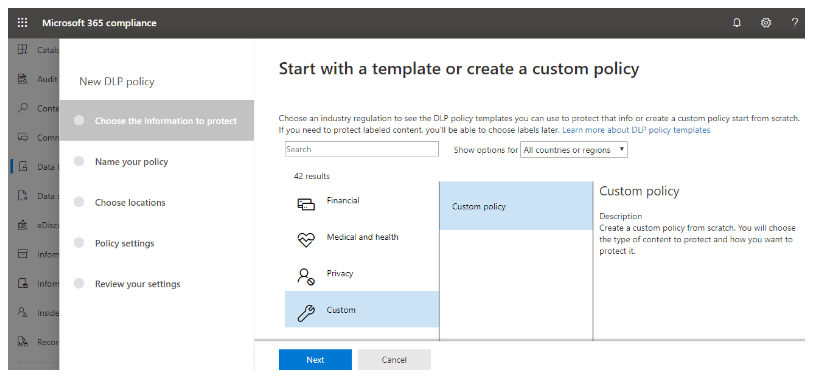Select the Medical and health category label
Viewport: 819px width, 377px height.
[x=362, y=237]
